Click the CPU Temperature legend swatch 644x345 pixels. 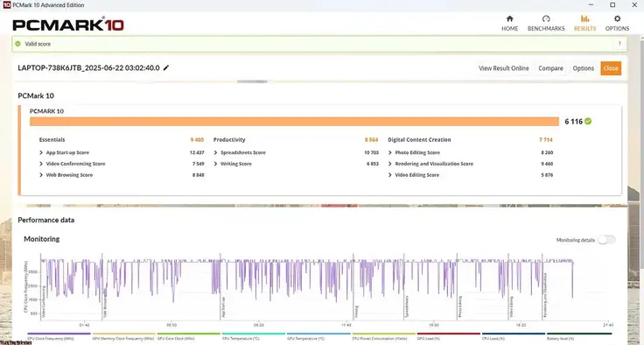point(254,334)
